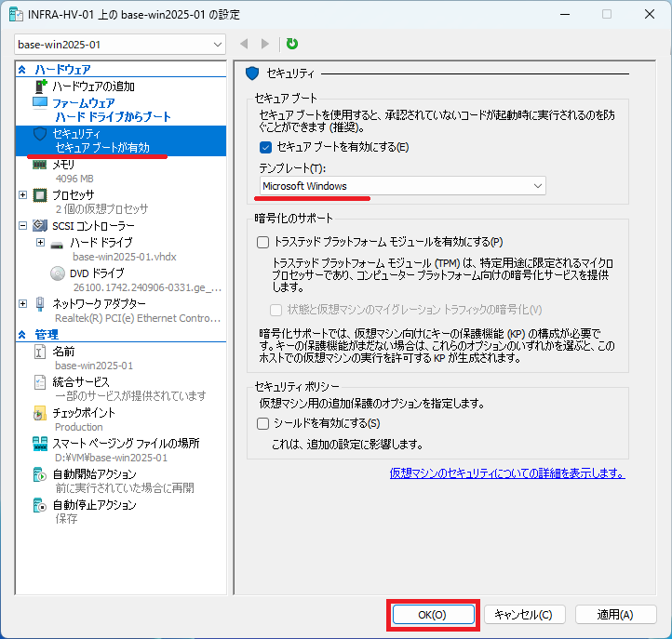Click the 適用(A) button
This screenshot has width=672, height=639.
coord(615,615)
